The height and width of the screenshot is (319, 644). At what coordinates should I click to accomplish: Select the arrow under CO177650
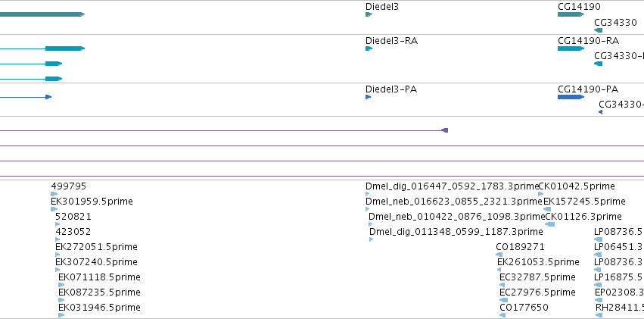click(502, 315)
